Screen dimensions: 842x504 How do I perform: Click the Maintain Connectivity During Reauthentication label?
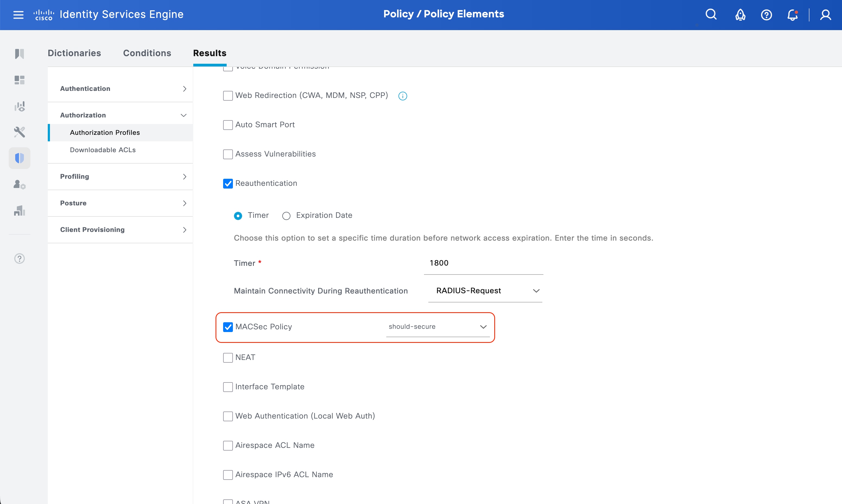[321, 291]
